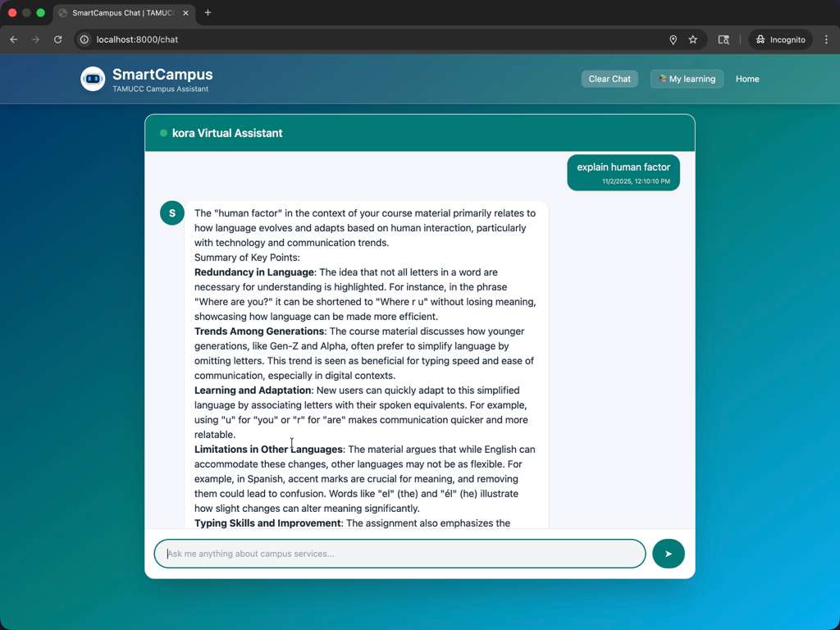Click the macOS red close window button

click(x=12, y=12)
